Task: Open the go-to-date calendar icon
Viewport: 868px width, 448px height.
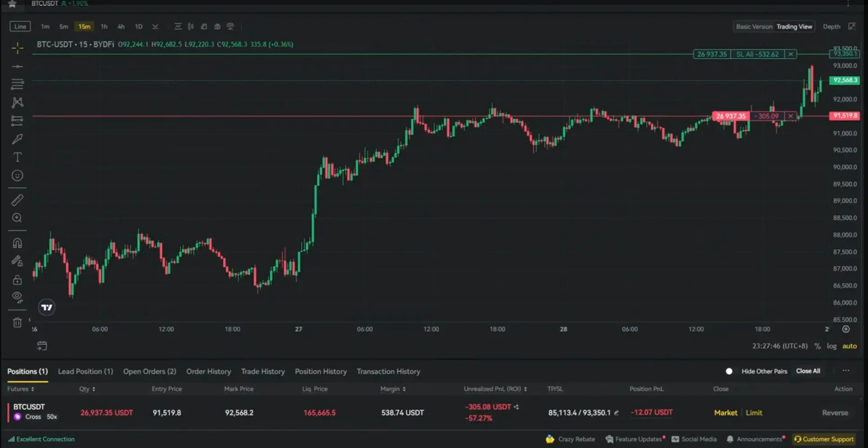Action: tap(42, 346)
